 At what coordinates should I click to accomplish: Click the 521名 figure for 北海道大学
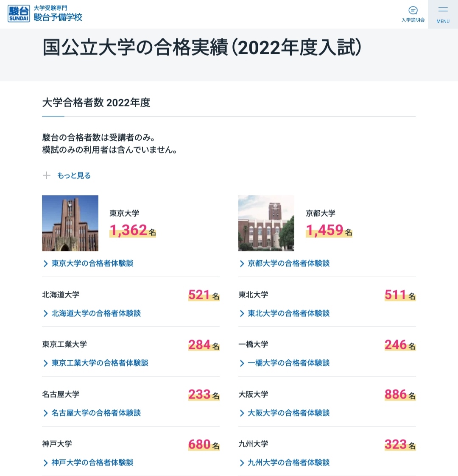point(204,295)
